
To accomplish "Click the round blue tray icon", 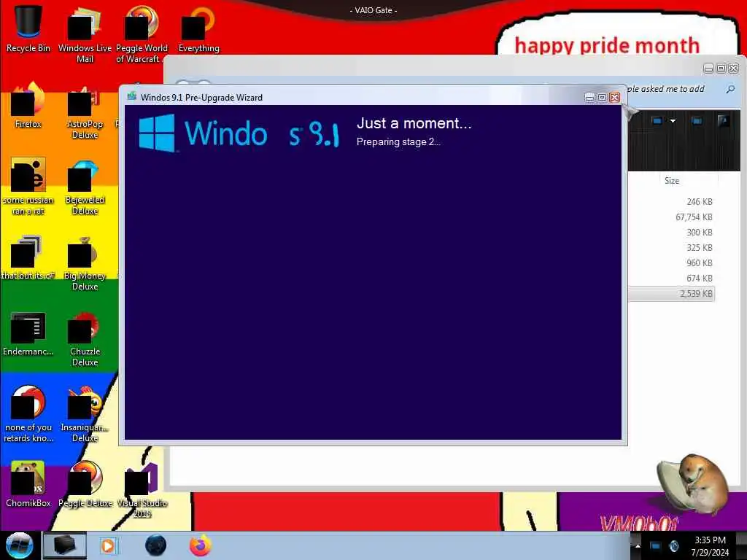I will click(x=674, y=545).
